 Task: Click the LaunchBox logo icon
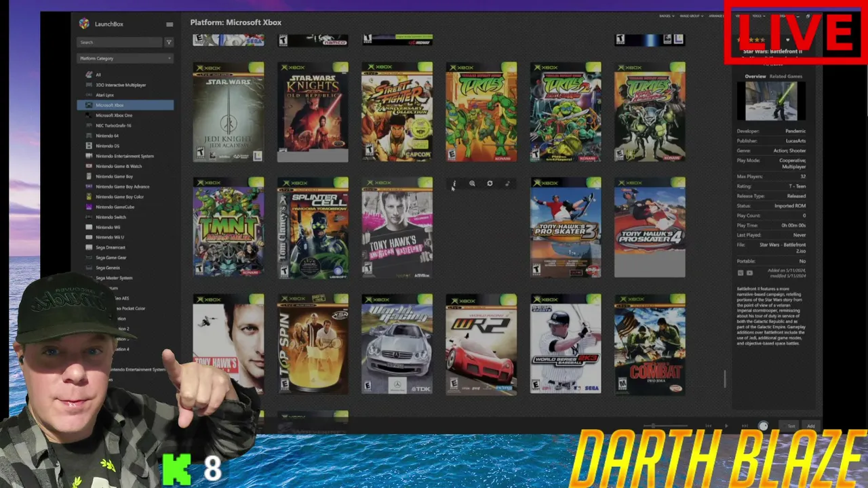(83, 24)
